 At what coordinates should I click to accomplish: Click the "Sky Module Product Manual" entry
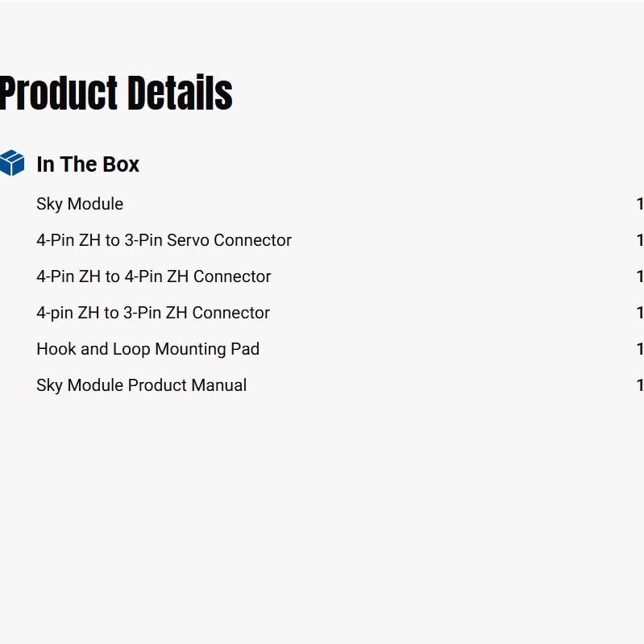[x=141, y=385]
